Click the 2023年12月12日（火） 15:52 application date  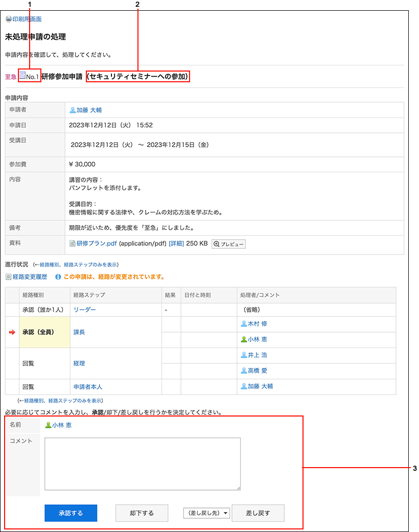click(x=111, y=125)
